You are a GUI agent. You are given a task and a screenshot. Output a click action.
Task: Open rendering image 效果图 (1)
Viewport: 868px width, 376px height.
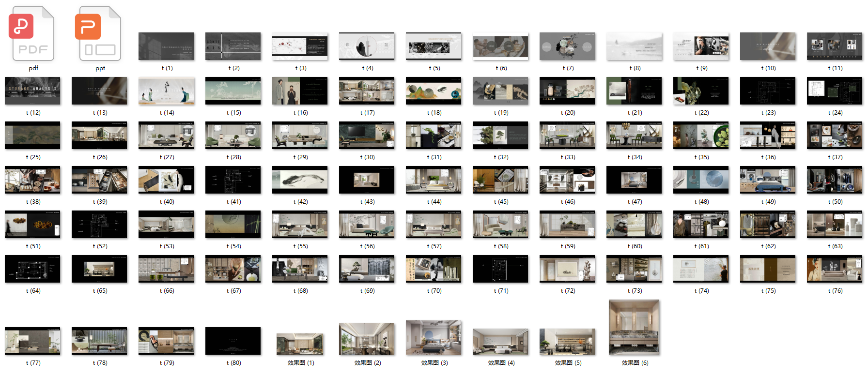pos(300,344)
